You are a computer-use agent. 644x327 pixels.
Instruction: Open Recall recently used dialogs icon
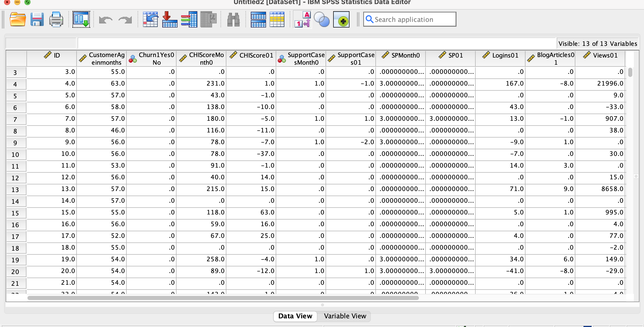coord(81,19)
